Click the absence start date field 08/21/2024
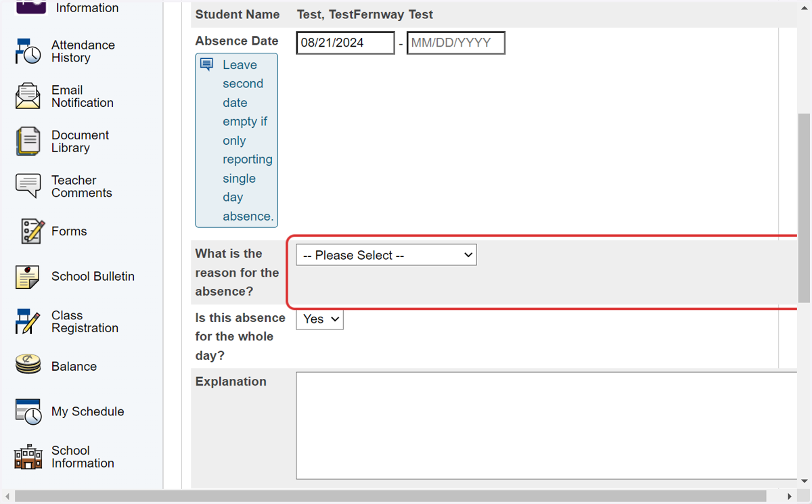Viewport: 812px width, 504px height. pos(346,43)
